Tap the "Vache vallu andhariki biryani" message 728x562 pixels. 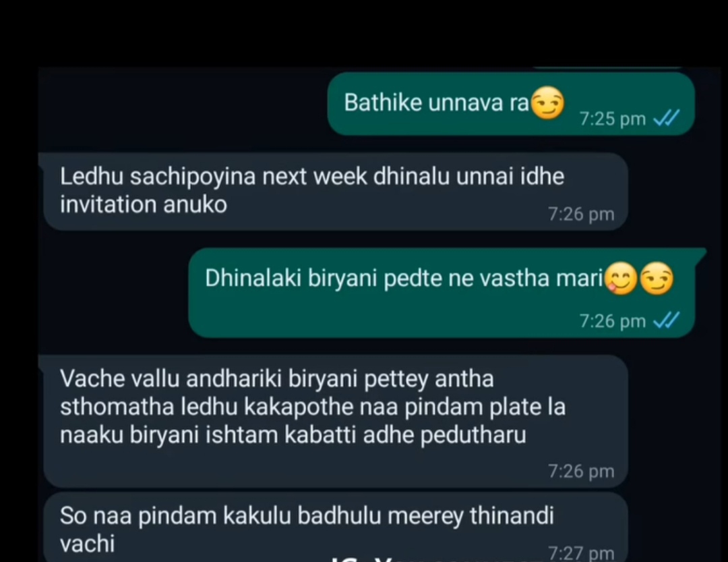335,421
